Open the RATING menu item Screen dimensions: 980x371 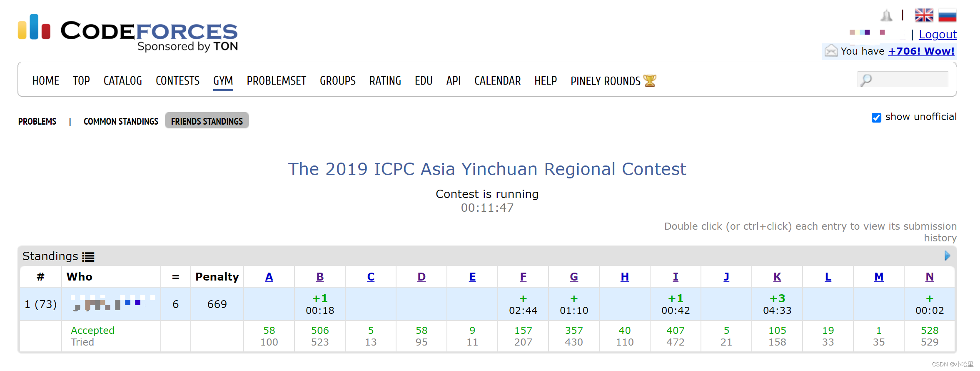[385, 80]
